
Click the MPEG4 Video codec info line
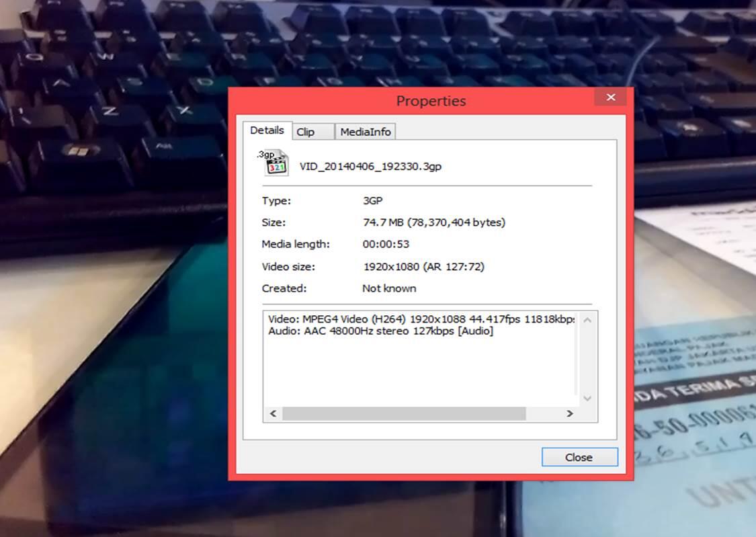(x=417, y=319)
